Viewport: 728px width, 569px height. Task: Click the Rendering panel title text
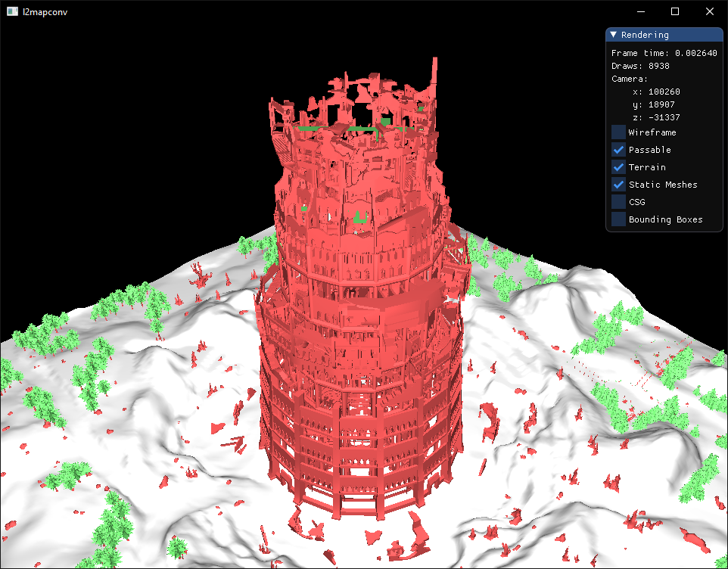coord(645,35)
